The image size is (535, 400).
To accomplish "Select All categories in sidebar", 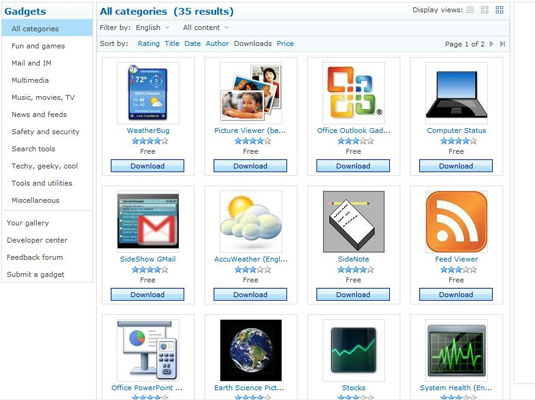I will coord(47,28).
